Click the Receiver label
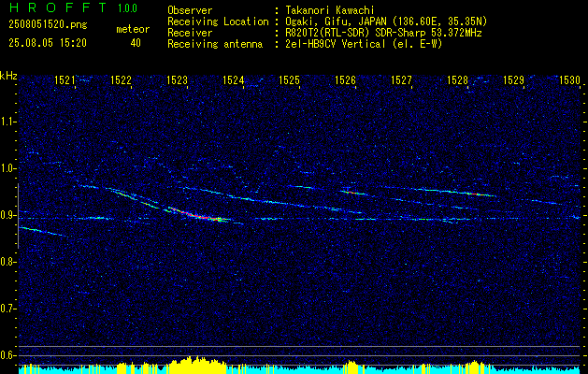Viewport: 588px width, 374px height. tap(190, 33)
